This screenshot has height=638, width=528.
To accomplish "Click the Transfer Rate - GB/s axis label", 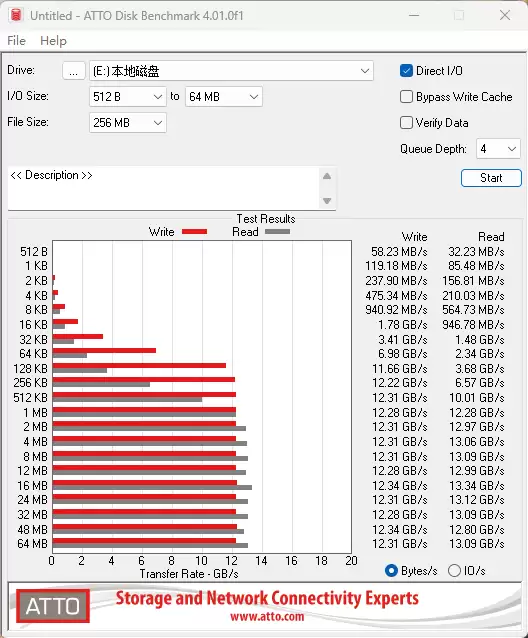I will (189, 574).
